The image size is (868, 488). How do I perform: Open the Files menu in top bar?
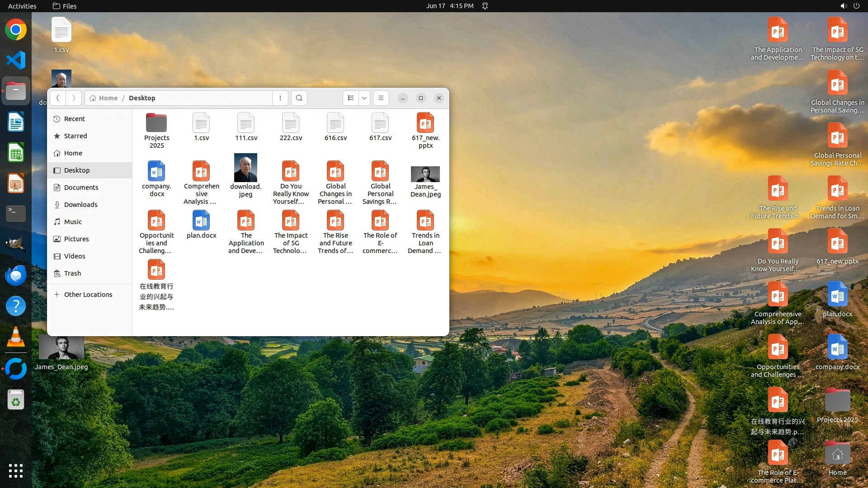(x=65, y=6)
